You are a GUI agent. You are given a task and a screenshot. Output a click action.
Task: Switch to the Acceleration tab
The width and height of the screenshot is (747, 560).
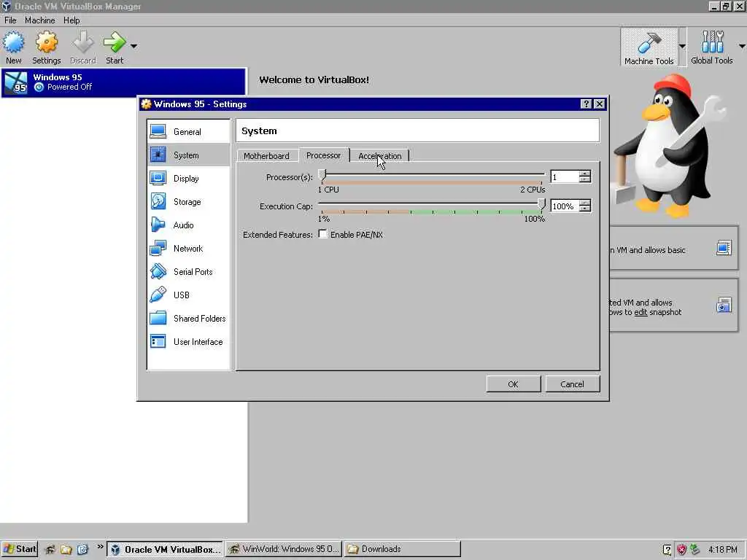(379, 156)
